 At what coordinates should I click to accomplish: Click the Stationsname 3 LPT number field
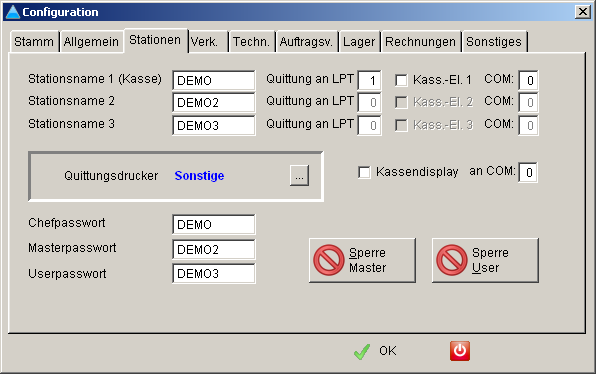click(369, 125)
